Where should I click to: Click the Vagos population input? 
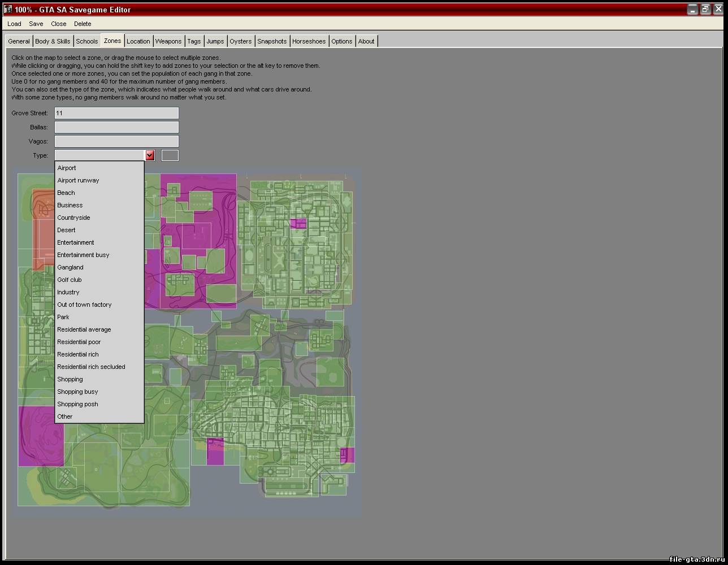point(116,141)
